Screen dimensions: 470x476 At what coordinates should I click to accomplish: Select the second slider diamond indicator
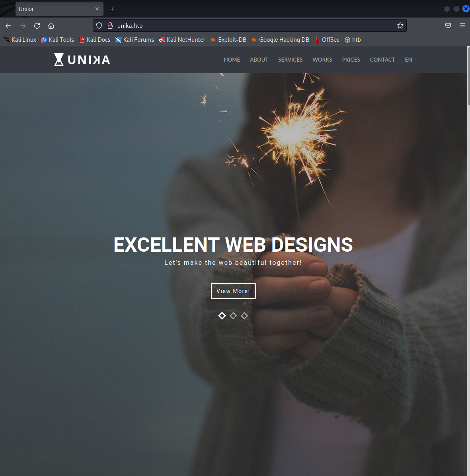pyautogui.click(x=233, y=316)
